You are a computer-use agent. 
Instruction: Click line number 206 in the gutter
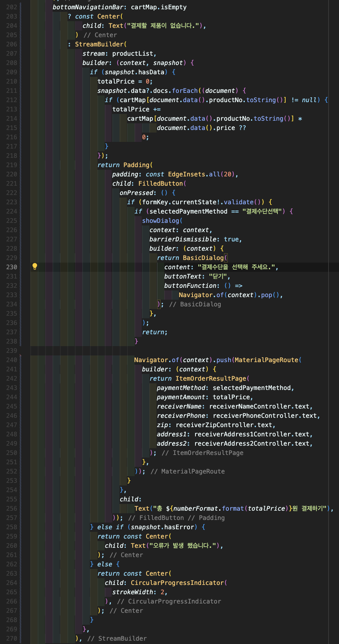tap(11, 44)
